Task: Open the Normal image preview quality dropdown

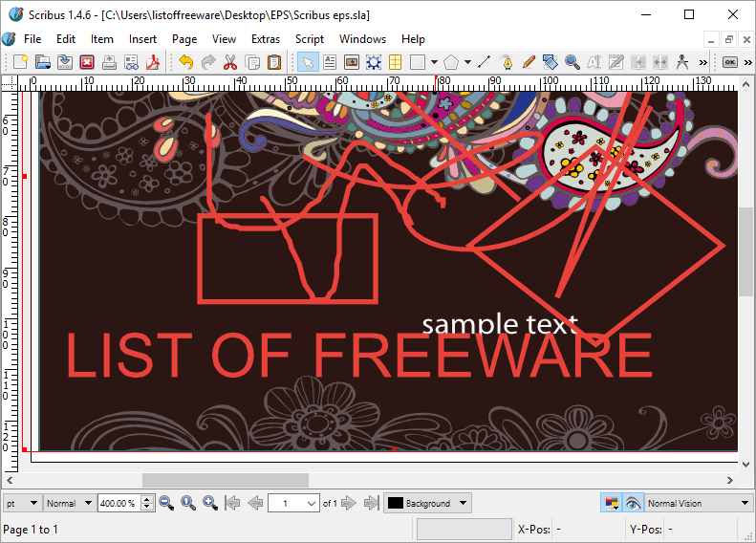Action: (69, 503)
